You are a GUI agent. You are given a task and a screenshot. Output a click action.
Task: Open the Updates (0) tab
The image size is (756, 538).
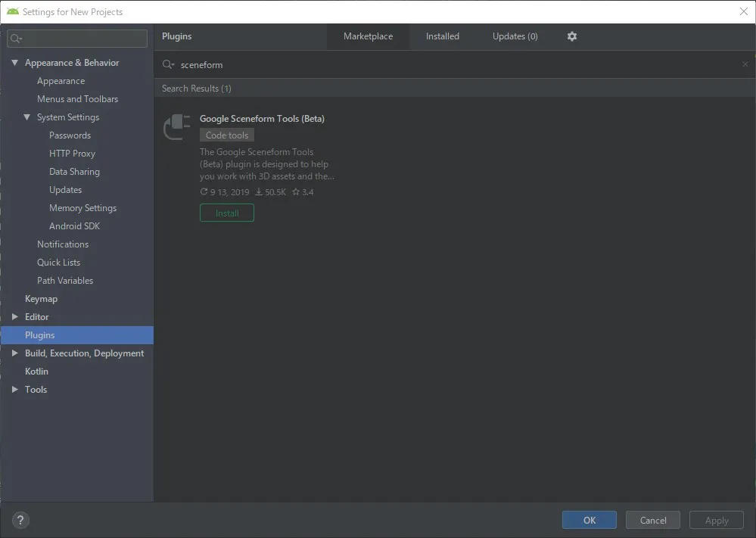click(x=515, y=36)
